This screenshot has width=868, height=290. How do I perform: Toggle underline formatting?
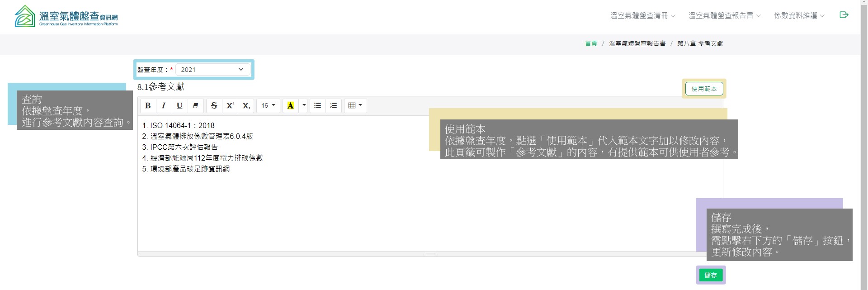[179, 105]
